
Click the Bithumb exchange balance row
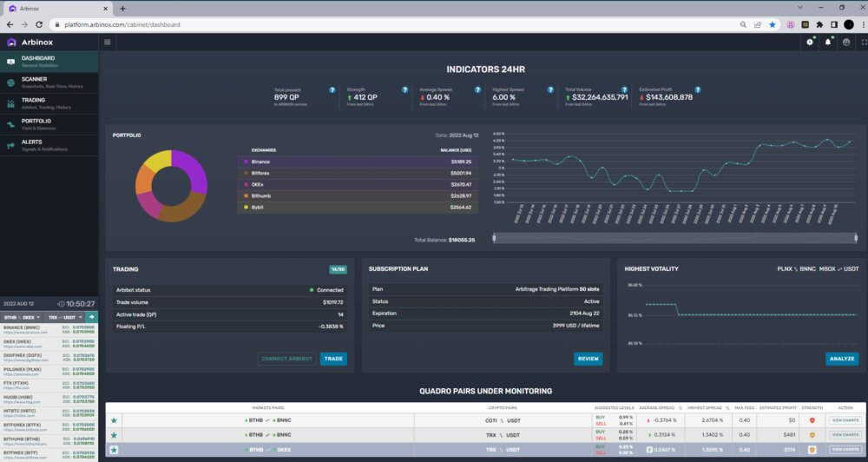pyautogui.click(x=358, y=196)
